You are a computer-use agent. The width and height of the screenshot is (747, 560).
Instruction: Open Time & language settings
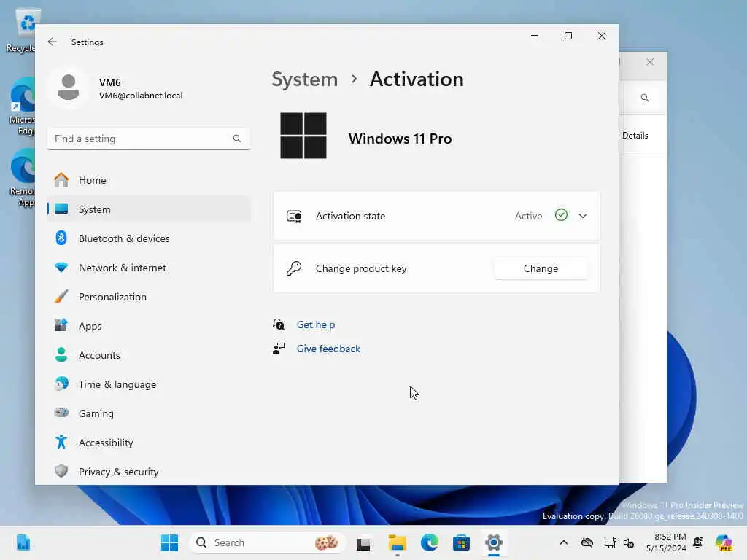(x=149, y=384)
